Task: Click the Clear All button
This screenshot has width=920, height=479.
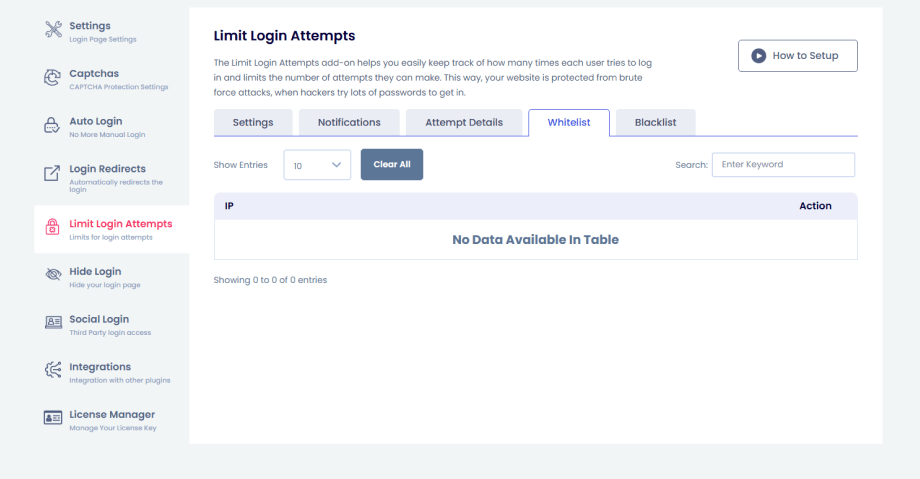Action: (392, 164)
